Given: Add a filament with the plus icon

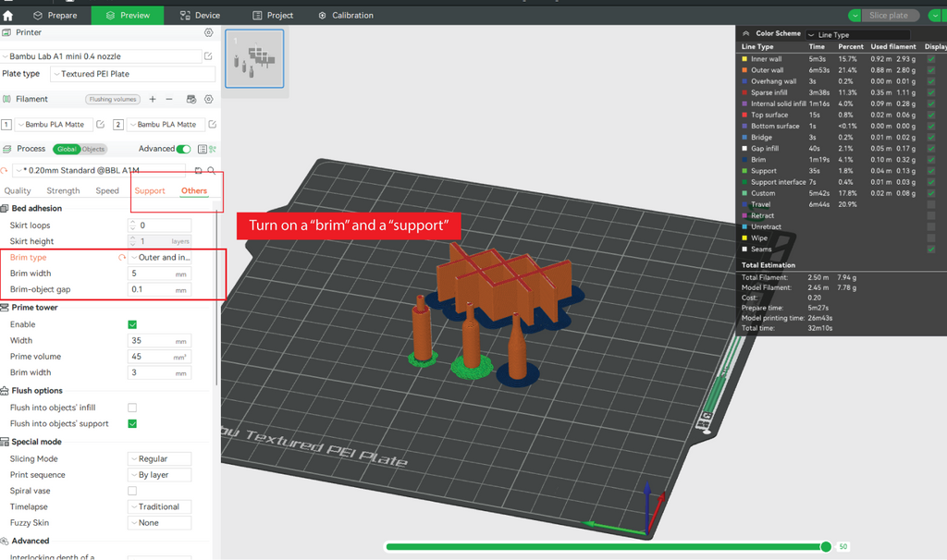Looking at the screenshot, I should [153, 99].
